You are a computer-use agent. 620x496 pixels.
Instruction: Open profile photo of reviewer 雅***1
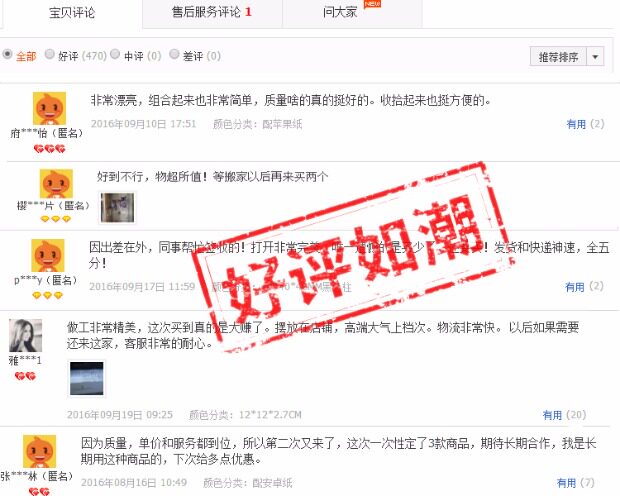click(x=25, y=335)
